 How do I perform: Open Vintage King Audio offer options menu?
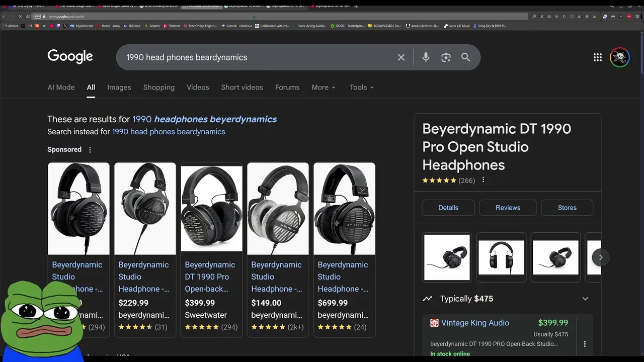585,344
